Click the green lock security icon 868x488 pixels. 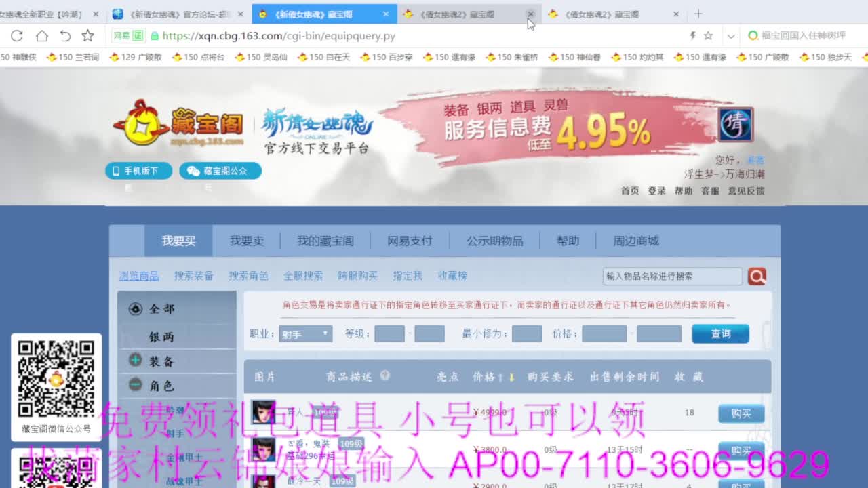point(155,36)
